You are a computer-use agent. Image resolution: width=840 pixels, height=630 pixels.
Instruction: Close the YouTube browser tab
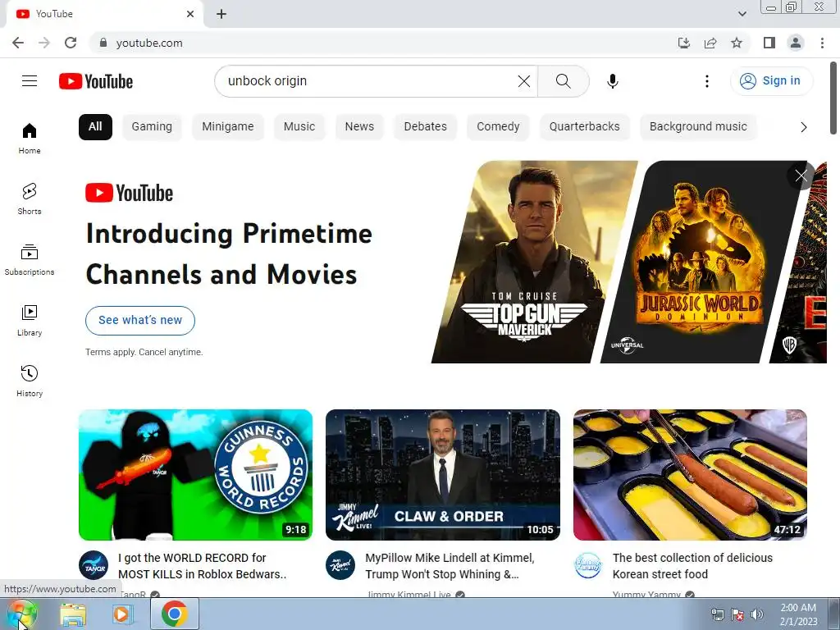click(190, 14)
